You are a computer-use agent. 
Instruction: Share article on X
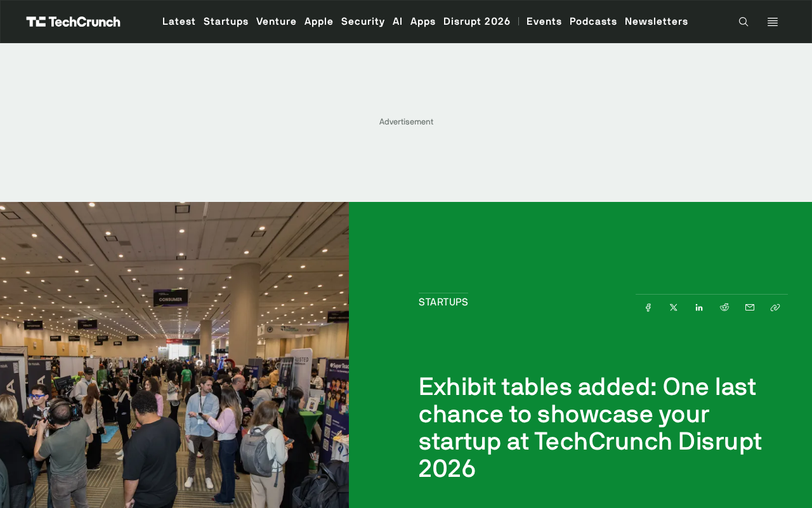674,307
